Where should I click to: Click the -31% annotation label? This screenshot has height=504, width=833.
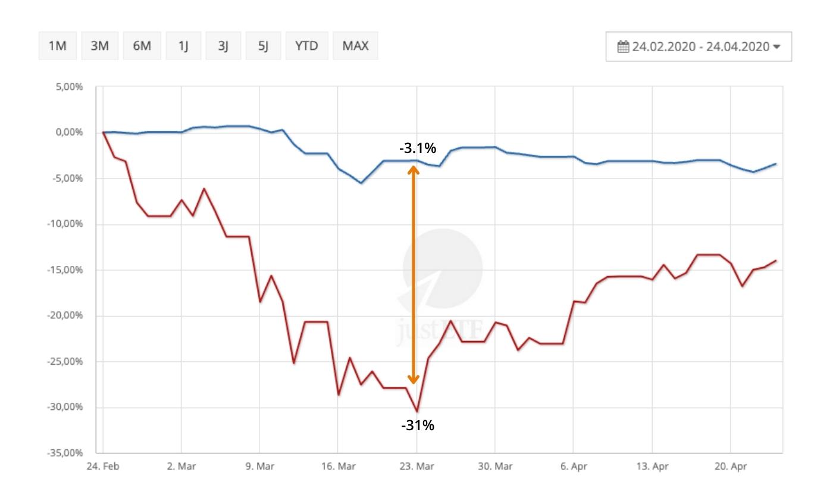418,425
